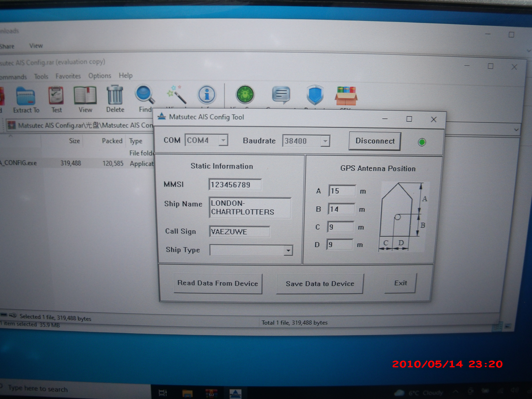The image size is (532, 399).
Task: Click the Delete trash can icon
Action: point(115,95)
